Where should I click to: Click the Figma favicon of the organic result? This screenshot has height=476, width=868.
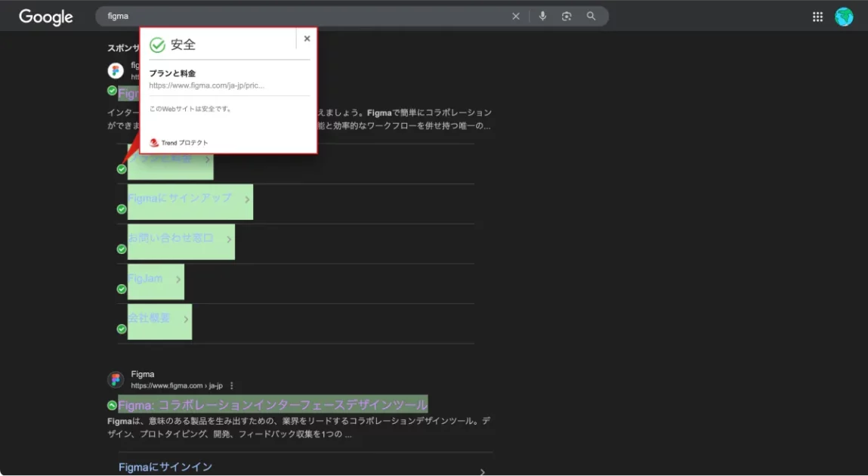(116, 380)
